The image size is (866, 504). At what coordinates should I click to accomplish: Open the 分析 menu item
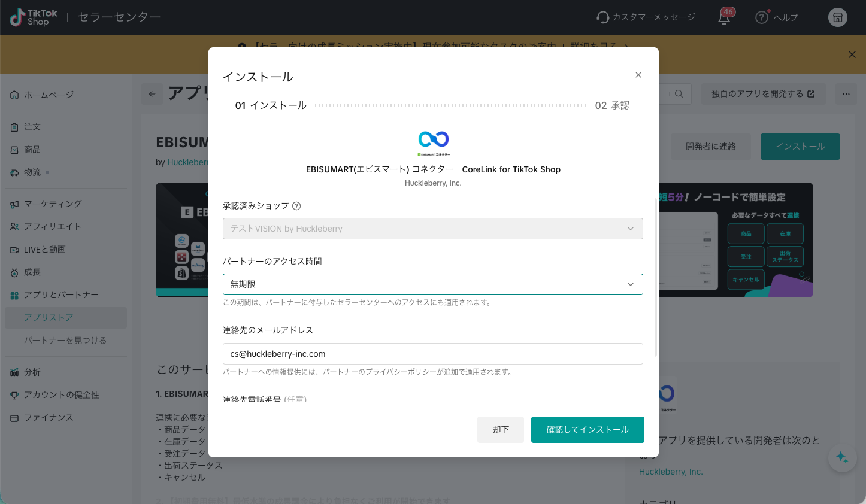pyautogui.click(x=66, y=372)
